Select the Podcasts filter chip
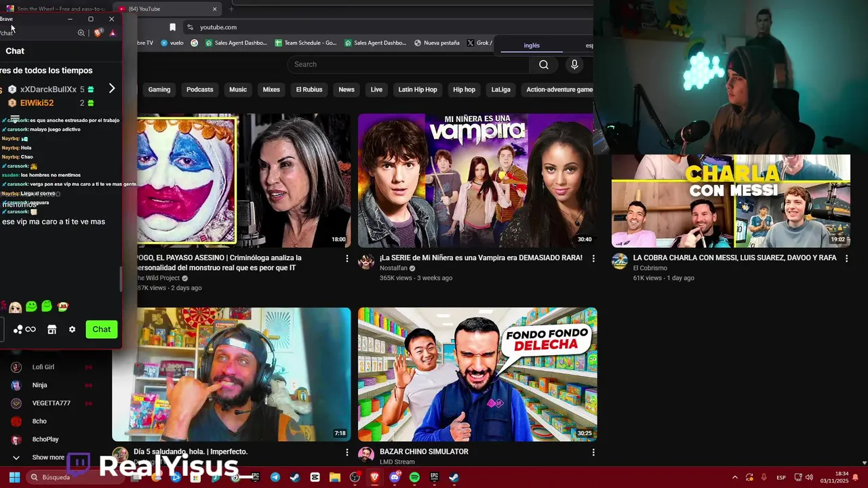 pyautogui.click(x=199, y=89)
